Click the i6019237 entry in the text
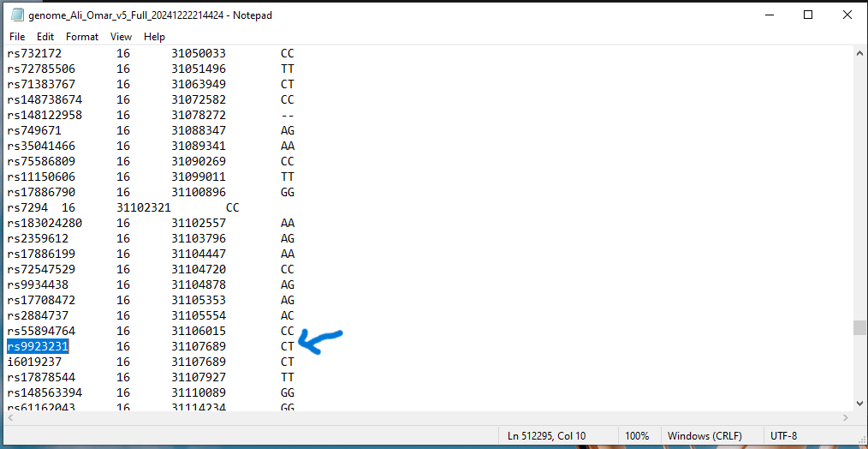This screenshot has height=449, width=868. coord(35,362)
